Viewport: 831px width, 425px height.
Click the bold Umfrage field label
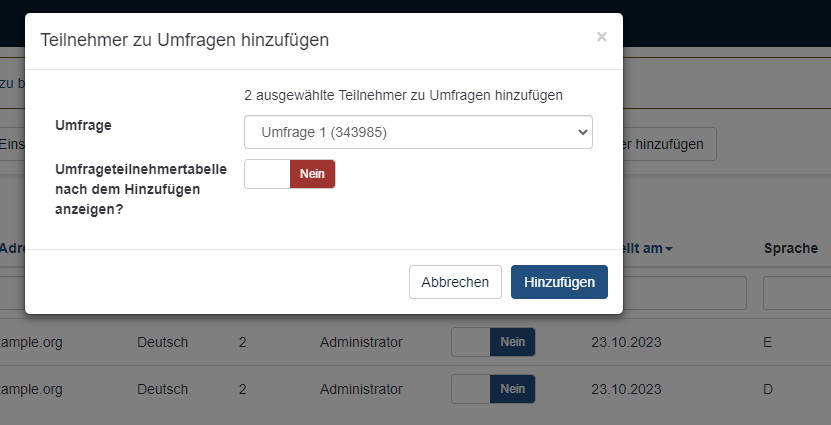tap(83, 126)
